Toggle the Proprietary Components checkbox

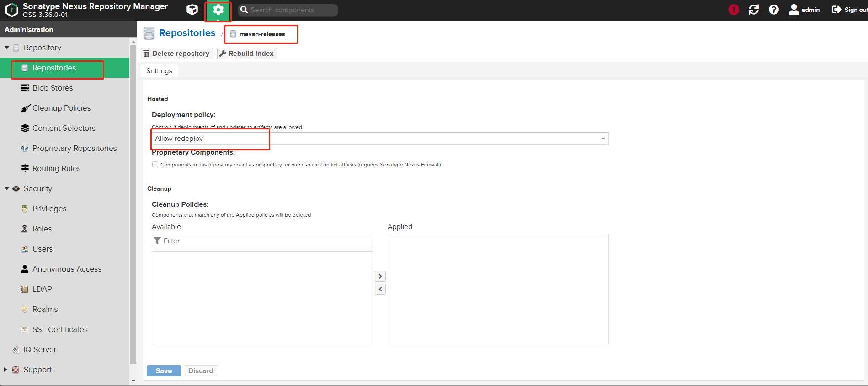155,165
